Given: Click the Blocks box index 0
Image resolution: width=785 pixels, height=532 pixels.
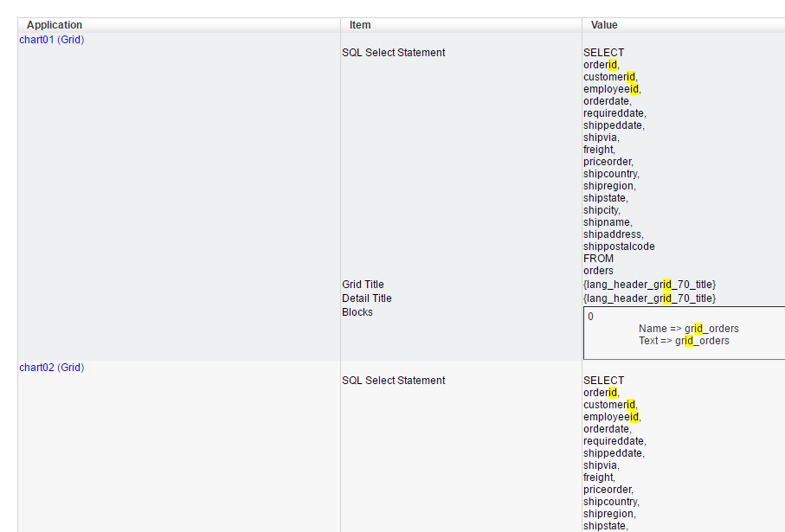Looking at the screenshot, I should pos(591,317).
